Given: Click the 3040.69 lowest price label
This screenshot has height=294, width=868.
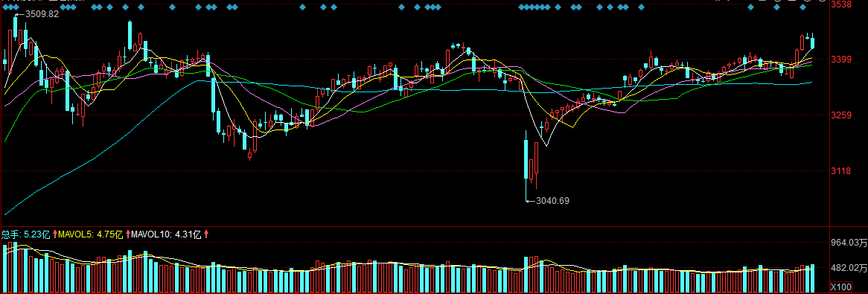Looking at the screenshot, I should (552, 200).
